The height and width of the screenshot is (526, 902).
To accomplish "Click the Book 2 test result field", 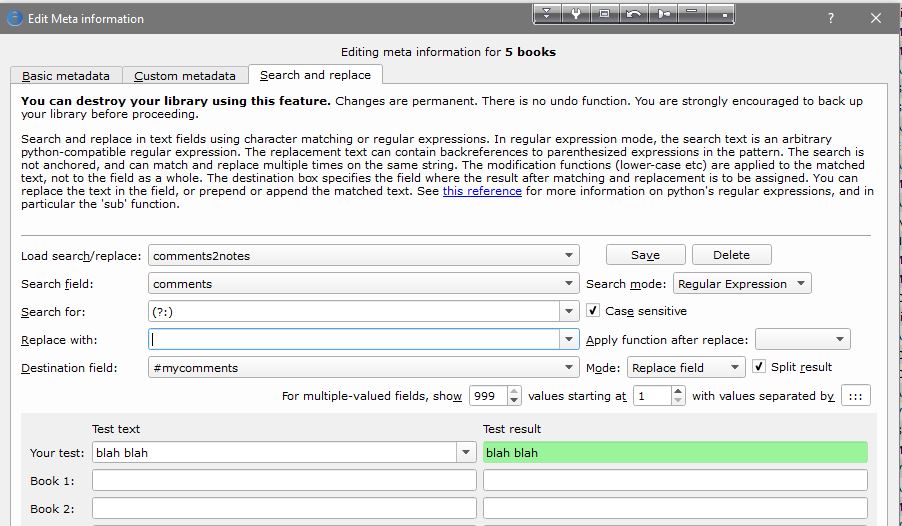I will tap(675, 508).
